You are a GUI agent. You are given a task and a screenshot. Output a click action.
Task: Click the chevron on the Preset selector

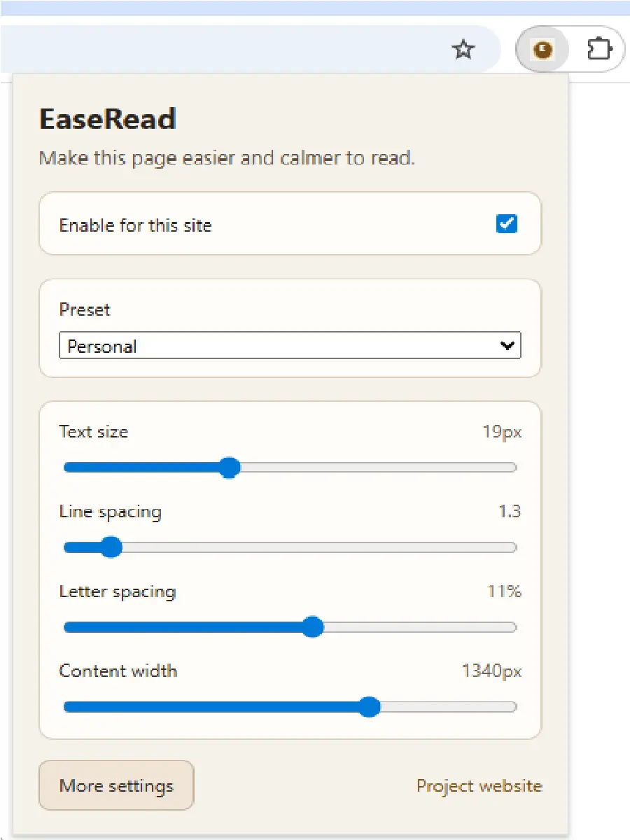point(507,345)
